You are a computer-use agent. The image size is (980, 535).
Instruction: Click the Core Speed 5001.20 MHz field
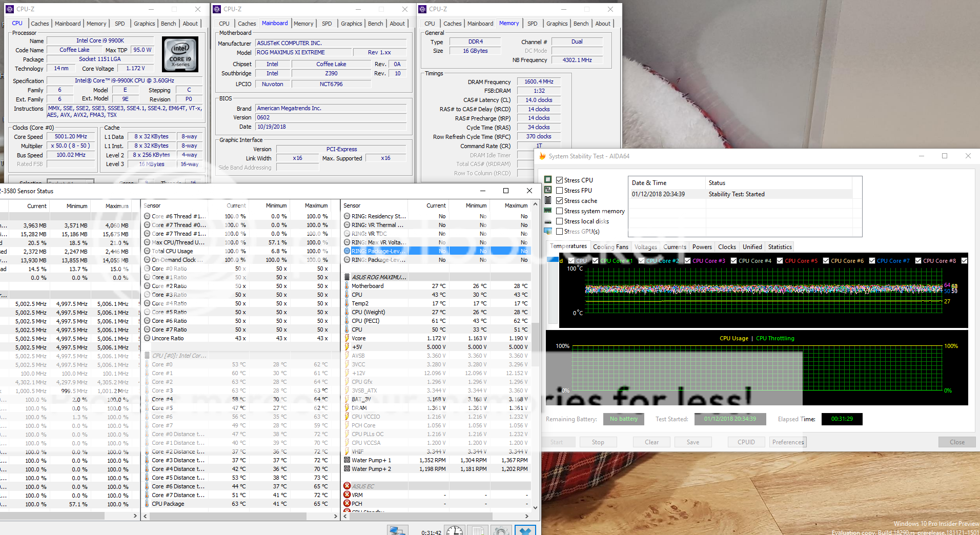point(71,137)
